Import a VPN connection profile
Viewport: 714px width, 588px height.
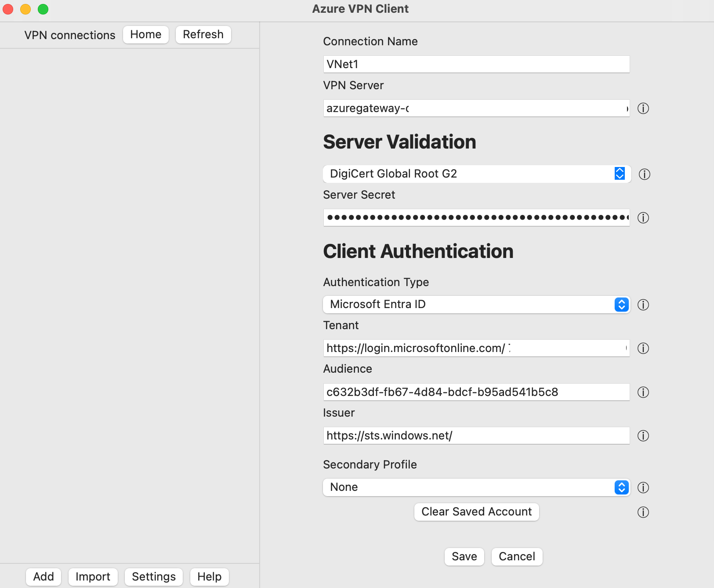93,577
